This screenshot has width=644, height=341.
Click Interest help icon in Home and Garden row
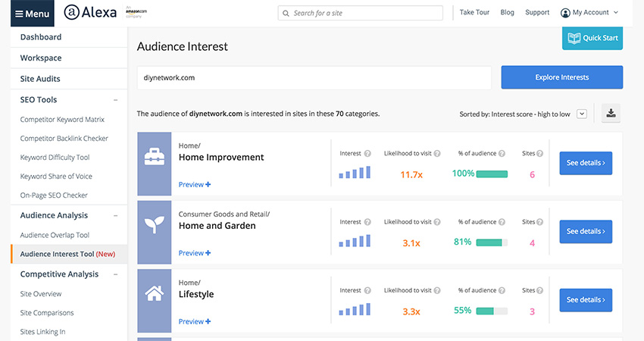(x=367, y=222)
